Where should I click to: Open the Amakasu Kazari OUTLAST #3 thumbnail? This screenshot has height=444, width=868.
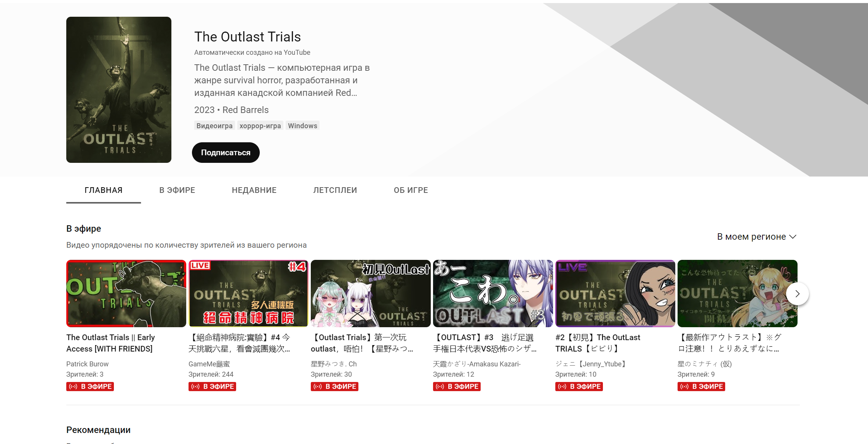[x=492, y=293]
